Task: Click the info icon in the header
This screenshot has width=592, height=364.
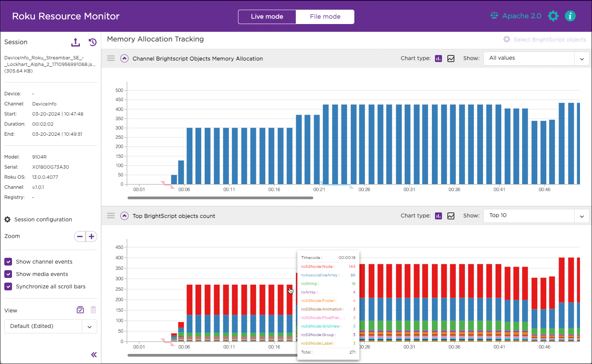Action: pos(570,16)
